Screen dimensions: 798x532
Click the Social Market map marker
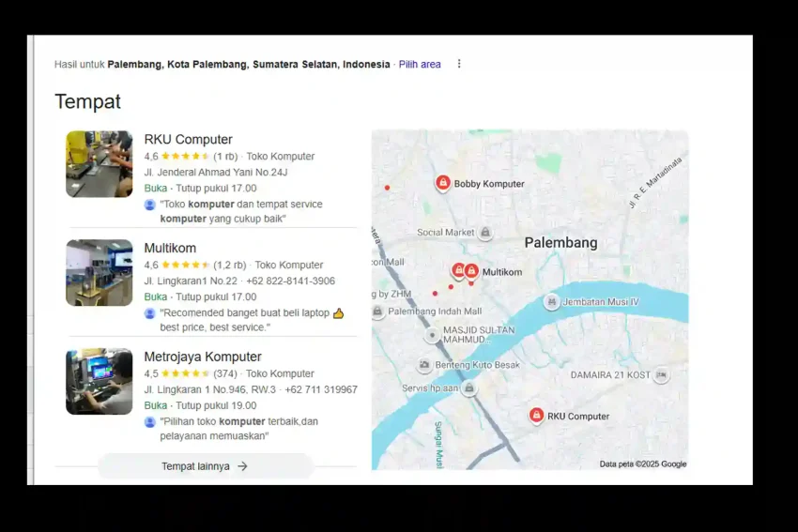(485, 233)
